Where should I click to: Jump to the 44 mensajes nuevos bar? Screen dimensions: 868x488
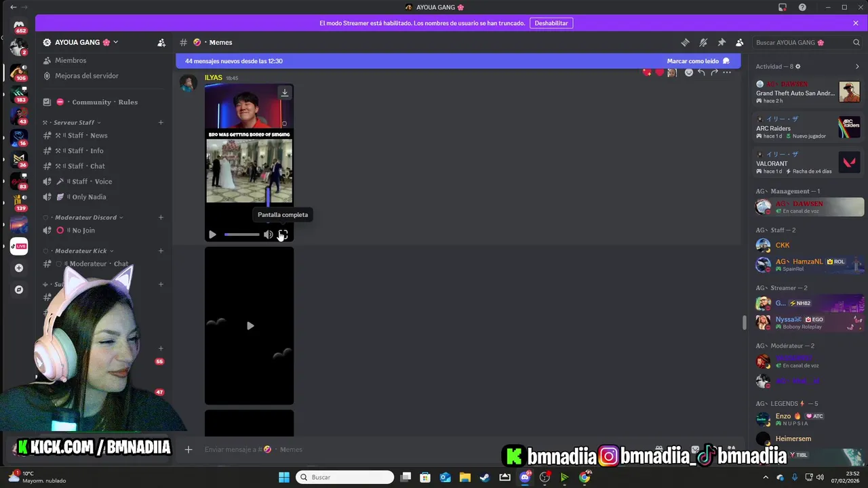[x=458, y=61]
